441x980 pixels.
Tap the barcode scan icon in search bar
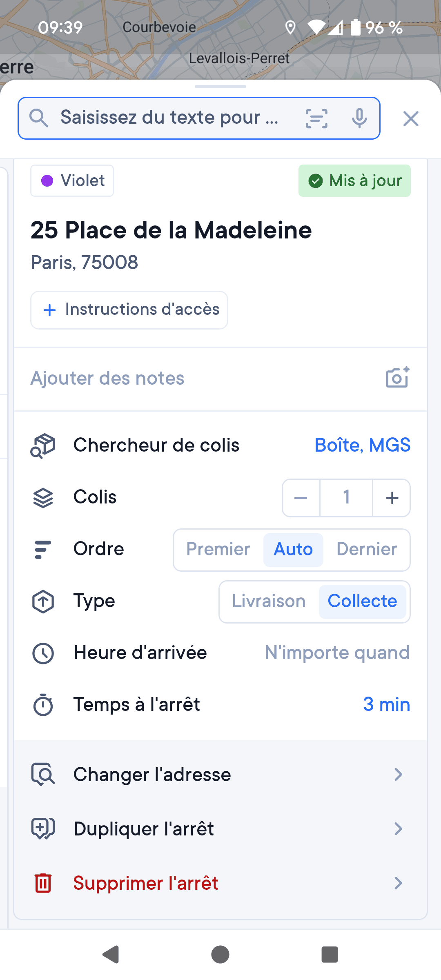tap(316, 118)
